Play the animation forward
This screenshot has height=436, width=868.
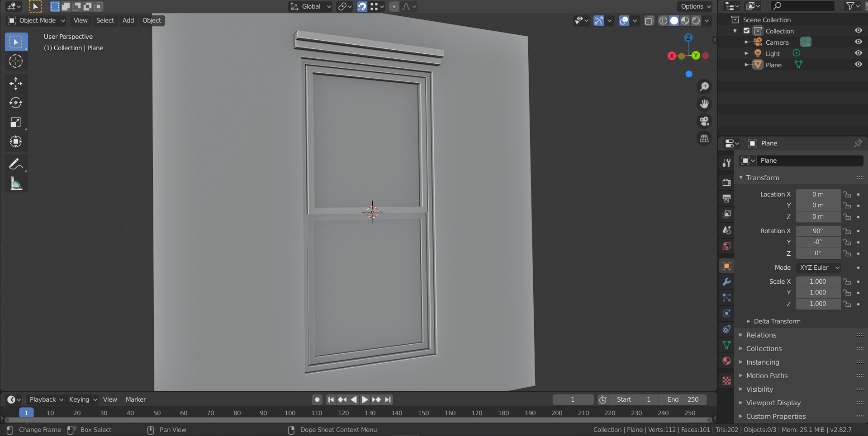pos(365,399)
